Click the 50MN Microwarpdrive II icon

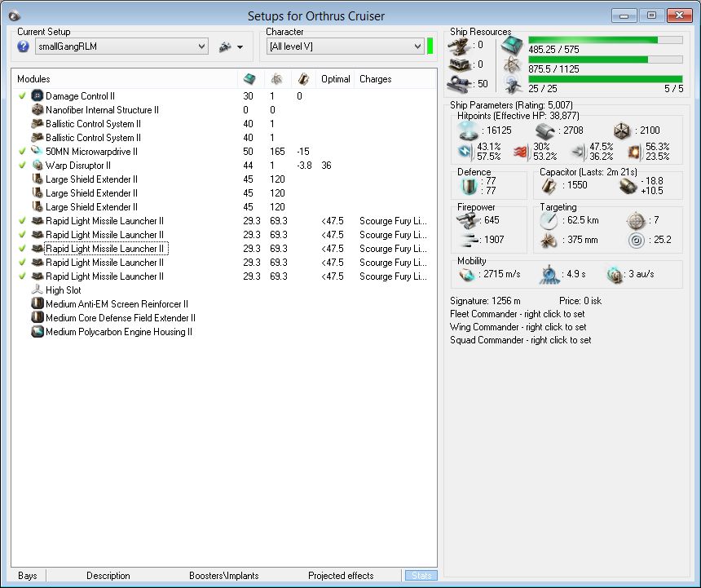37,151
